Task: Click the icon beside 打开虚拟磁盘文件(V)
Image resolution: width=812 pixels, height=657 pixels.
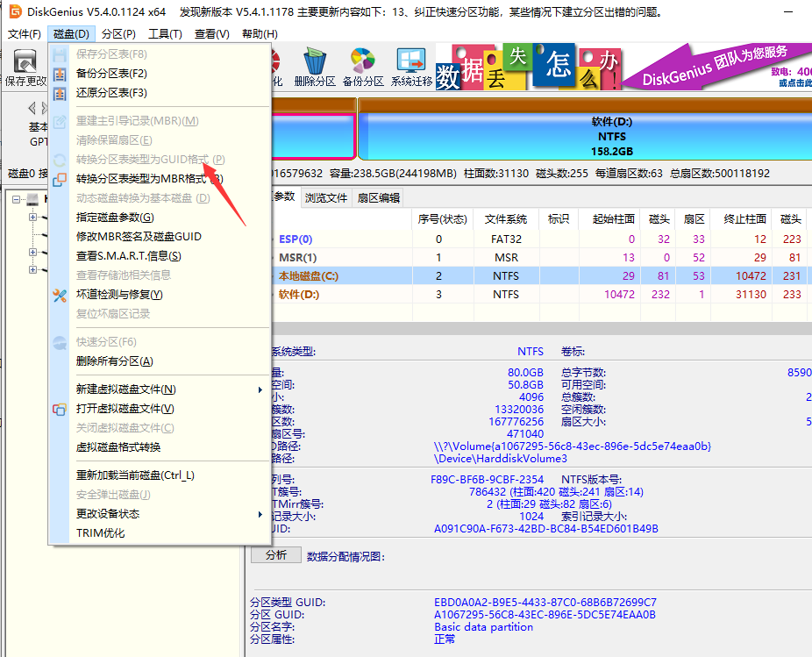Action: coord(60,409)
